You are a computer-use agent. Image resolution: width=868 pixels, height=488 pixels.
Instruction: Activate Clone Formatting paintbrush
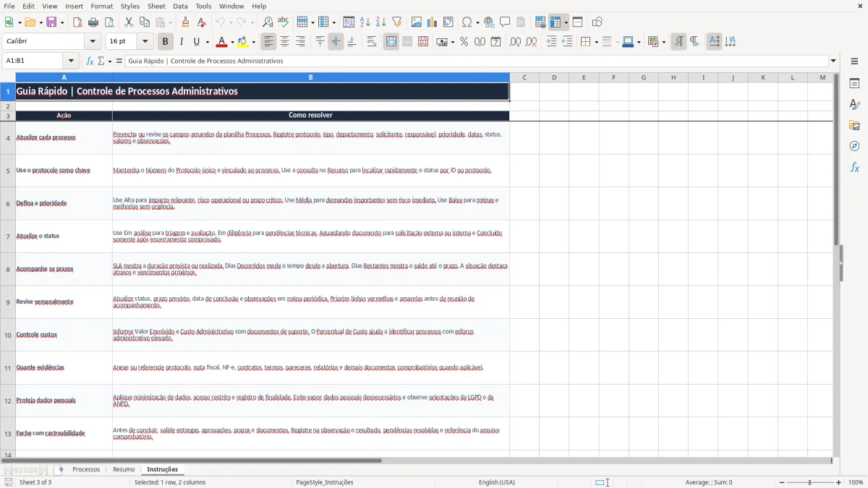[x=185, y=22]
